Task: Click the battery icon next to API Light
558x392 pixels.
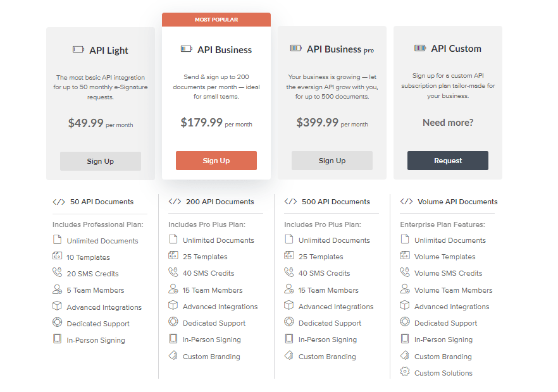Action: (77, 49)
